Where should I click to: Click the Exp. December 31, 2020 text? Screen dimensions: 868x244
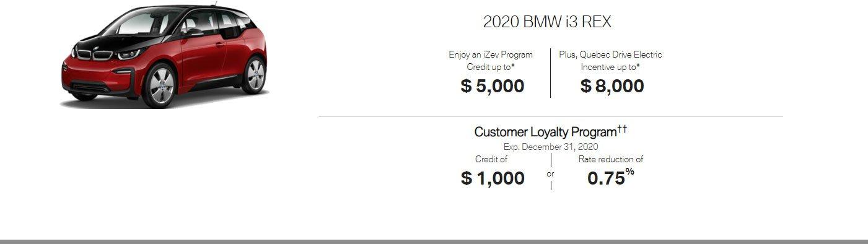click(x=551, y=147)
